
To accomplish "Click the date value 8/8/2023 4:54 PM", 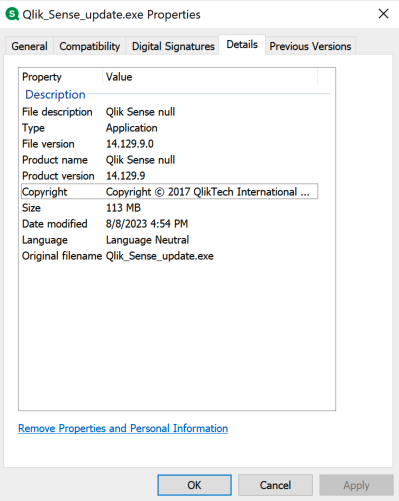I will (x=147, y=224).
